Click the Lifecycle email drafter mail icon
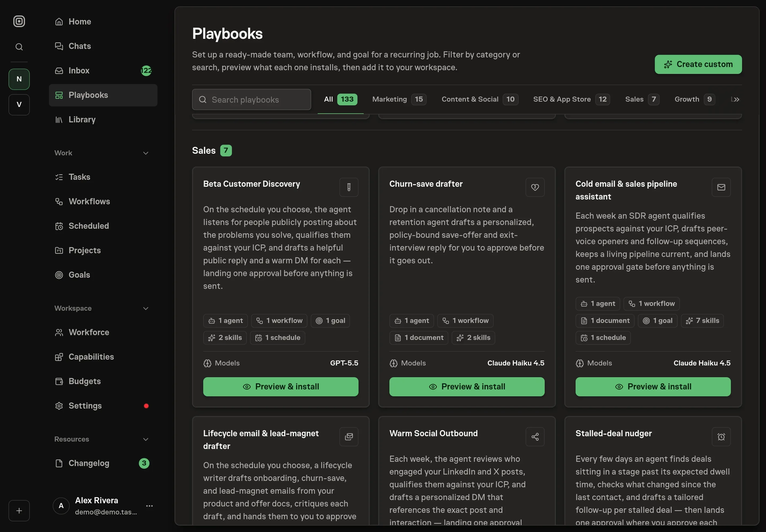Image resolution: width=766 pixels, height=532 pixels. coord(349,437)
